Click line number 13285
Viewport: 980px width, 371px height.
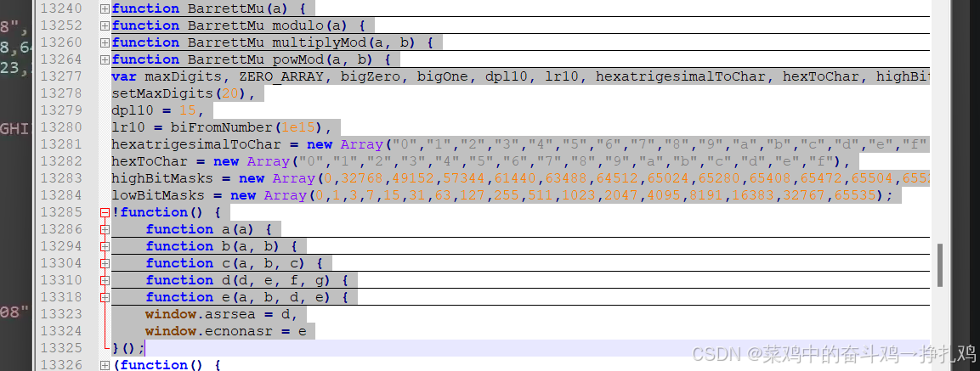tap(61, 212)
